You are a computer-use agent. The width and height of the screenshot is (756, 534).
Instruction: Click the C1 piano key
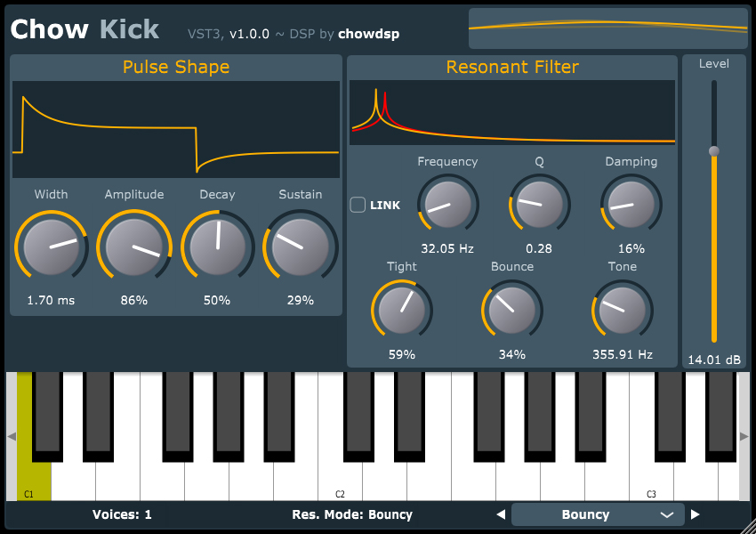(34, 481)
